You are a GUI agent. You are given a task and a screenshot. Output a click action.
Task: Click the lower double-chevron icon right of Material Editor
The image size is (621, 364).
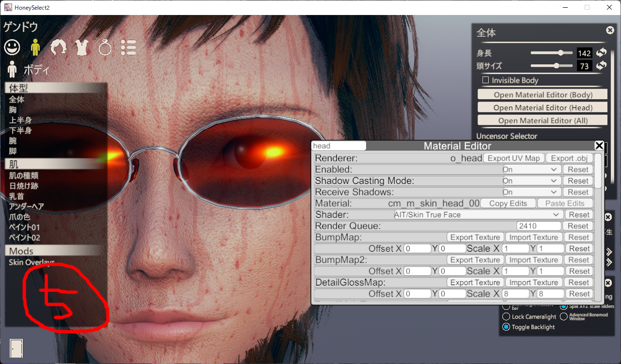(x=609, y=262)
